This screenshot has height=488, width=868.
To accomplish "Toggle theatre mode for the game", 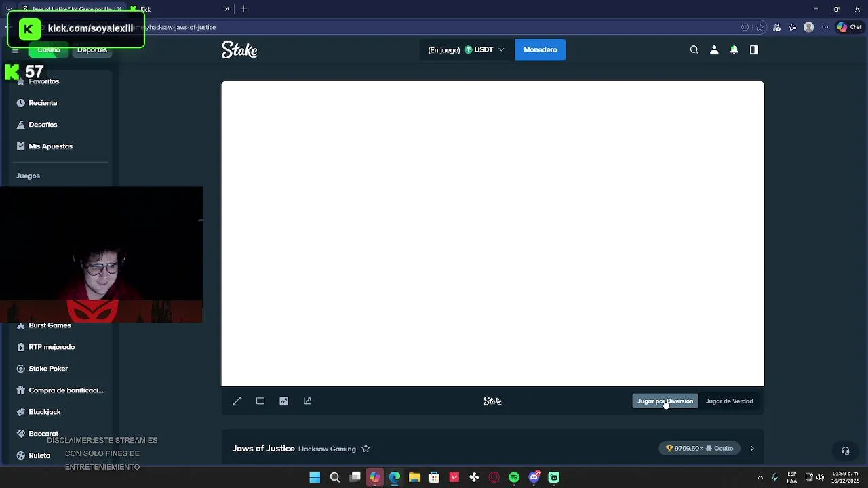I will click(260, 401).
